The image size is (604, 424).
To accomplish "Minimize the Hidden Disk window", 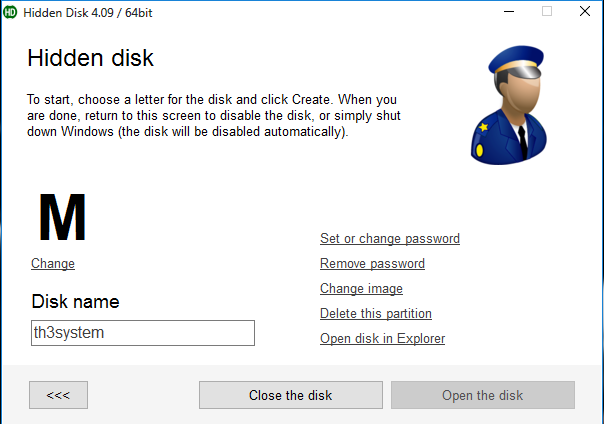I will 501,11.
